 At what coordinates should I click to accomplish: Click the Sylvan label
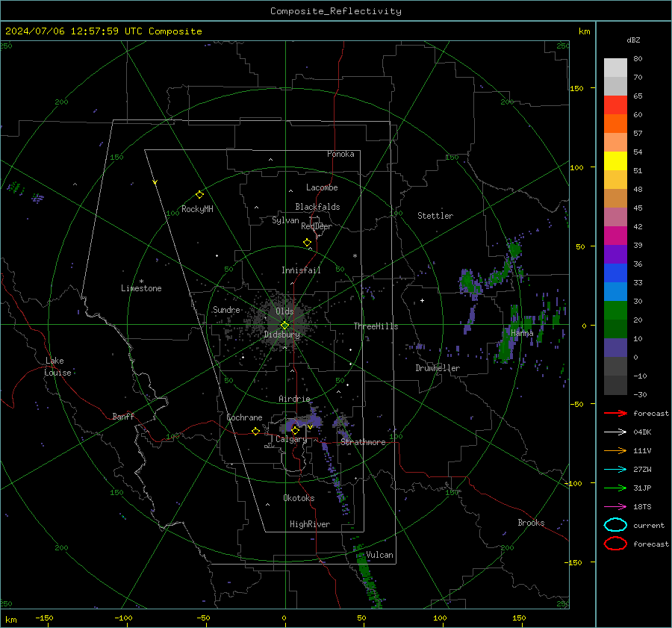tap(285, 220)
